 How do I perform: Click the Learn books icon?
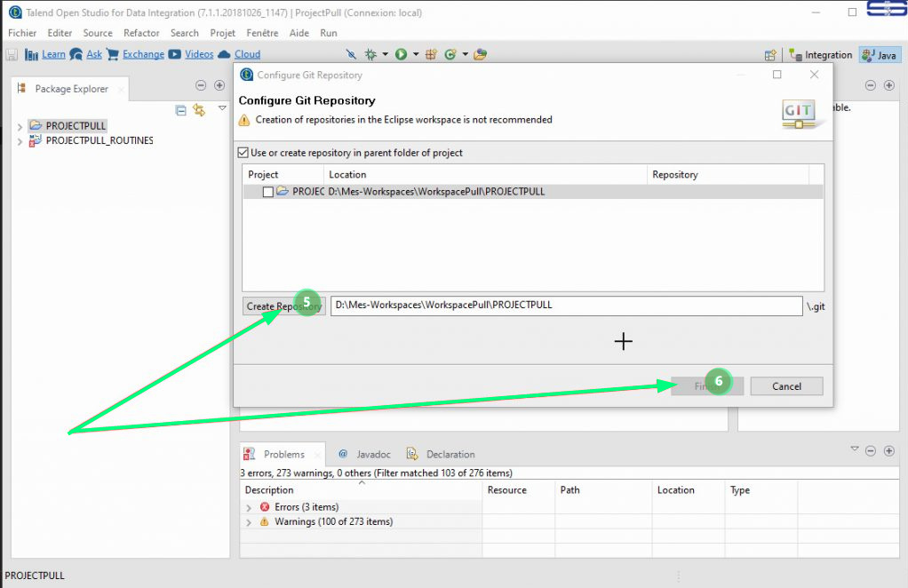31,54
